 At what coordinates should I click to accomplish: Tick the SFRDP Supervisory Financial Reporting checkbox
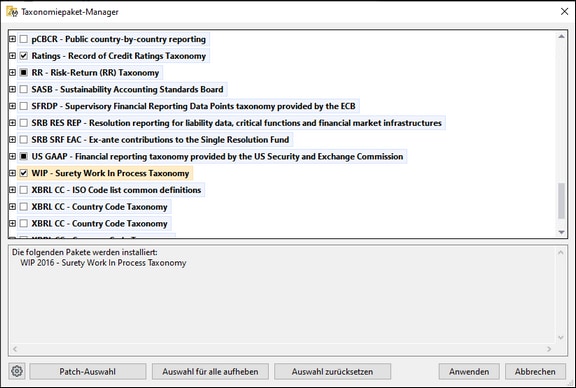click(x=24, y=106)
